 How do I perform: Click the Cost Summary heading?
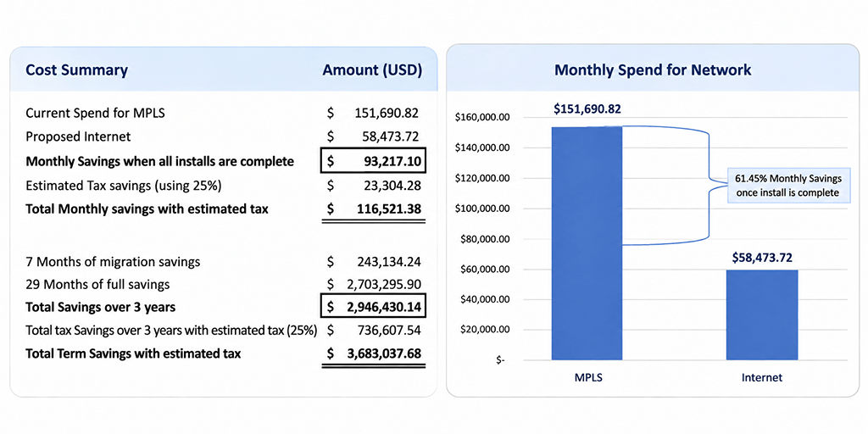[x=77, y=70]
